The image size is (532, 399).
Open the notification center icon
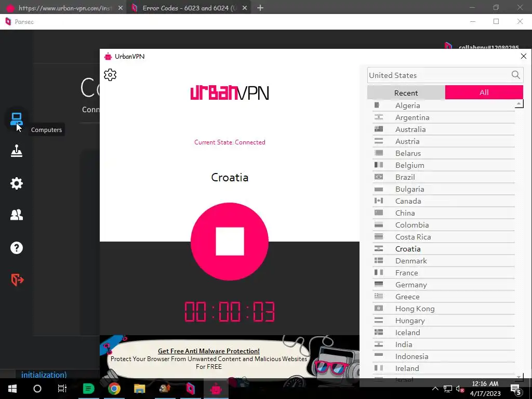[516, 389]
